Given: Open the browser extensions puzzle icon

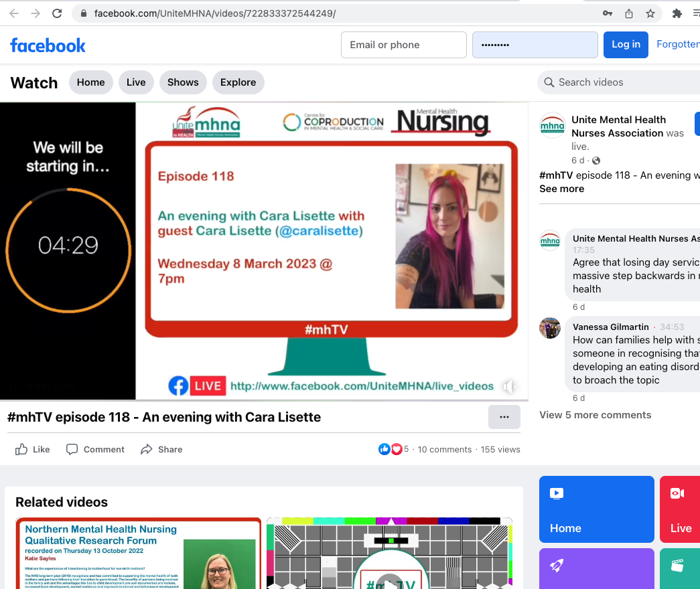Looking at the screenshot, I should [677, 13].
